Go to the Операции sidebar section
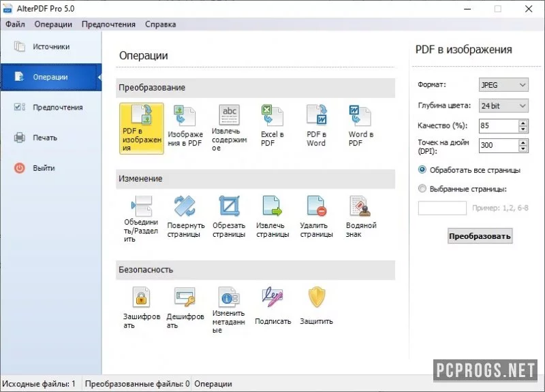Viewport: 545px width, 392px height. point(51,77)
